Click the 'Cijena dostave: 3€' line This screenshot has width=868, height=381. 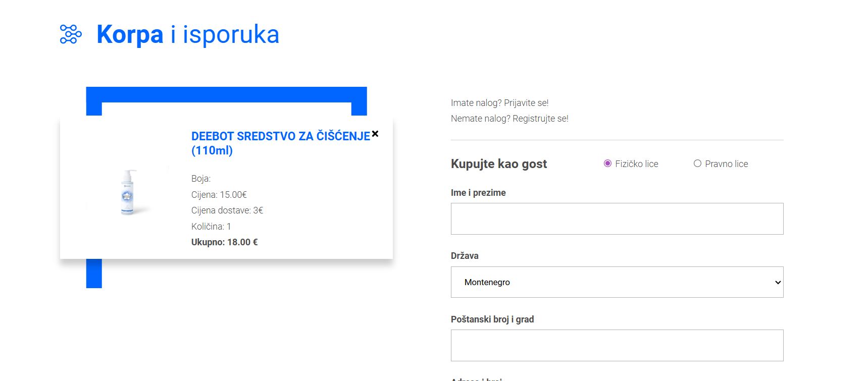[227, 210]
